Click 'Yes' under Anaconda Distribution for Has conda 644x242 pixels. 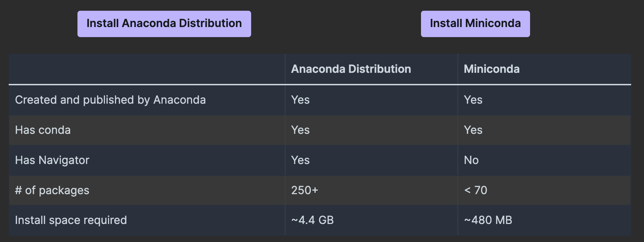coord(300,130)
